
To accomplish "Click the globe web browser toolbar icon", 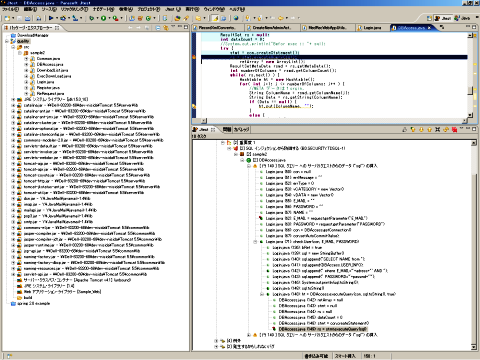I will coord(236,18).
